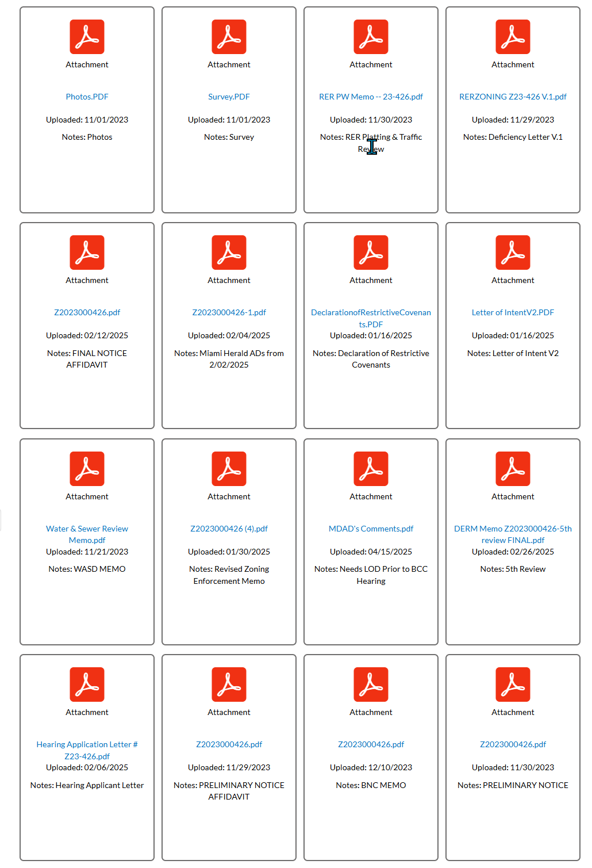592x868 pixels.
Task: Select 'Notes: Needs LOD Prior to BCC Hearing'
Action: coord(371,575)
